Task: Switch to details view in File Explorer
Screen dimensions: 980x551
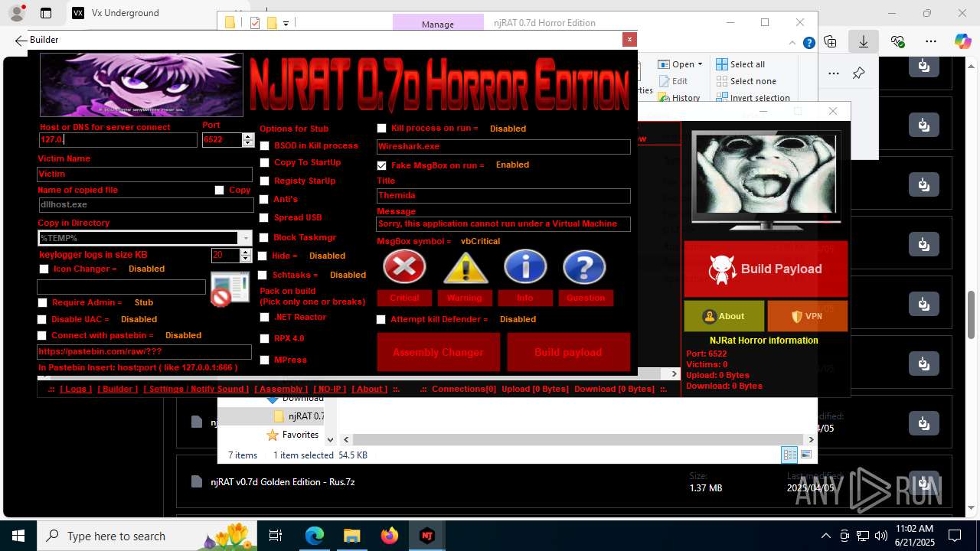Action: coord(789,455)
